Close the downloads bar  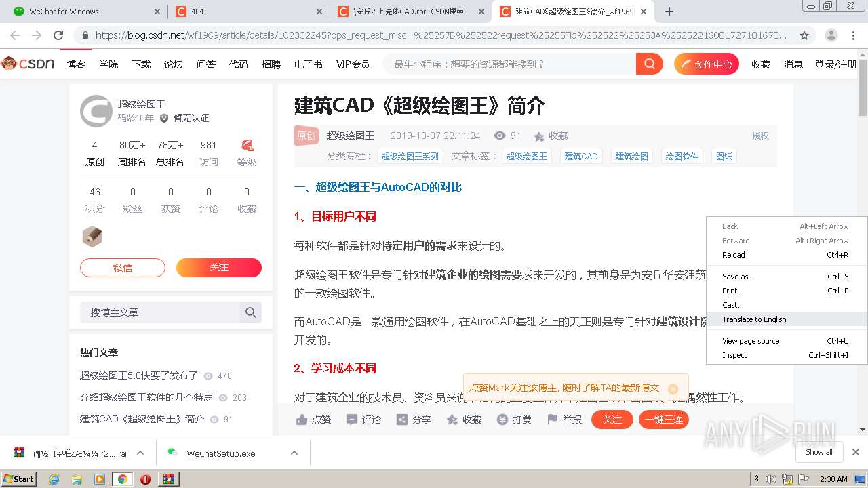coord(856,452)
